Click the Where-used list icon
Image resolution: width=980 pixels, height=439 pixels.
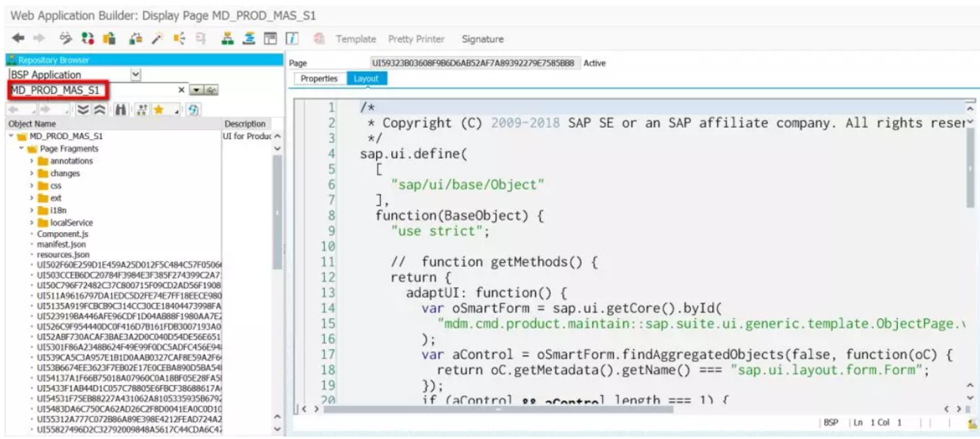[201, 39]
